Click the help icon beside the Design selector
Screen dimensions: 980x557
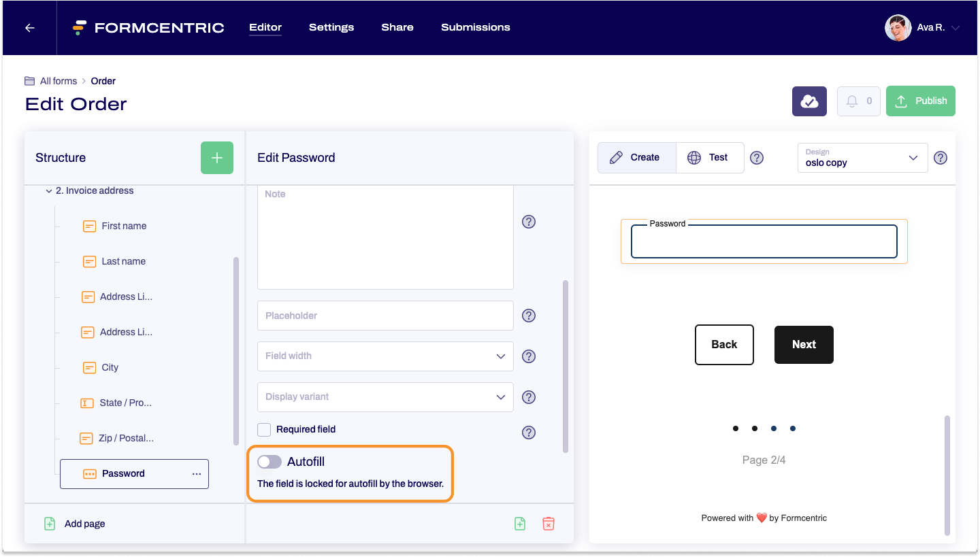point(941,157)
